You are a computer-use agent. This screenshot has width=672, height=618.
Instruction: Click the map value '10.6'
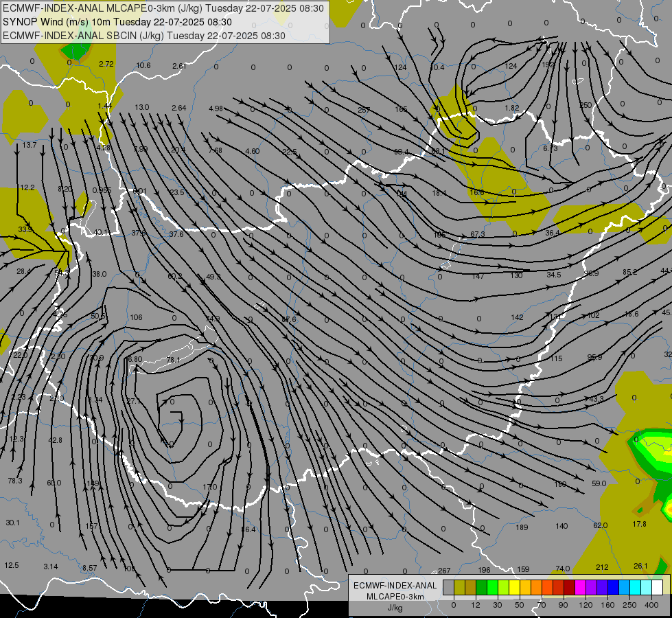point(143,65)
